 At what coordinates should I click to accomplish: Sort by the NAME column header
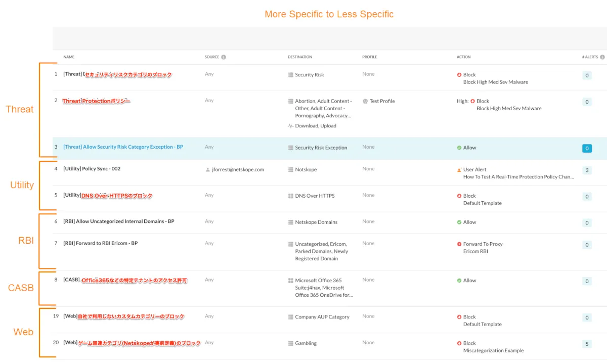pyautogui.click(x=69, y=57)
